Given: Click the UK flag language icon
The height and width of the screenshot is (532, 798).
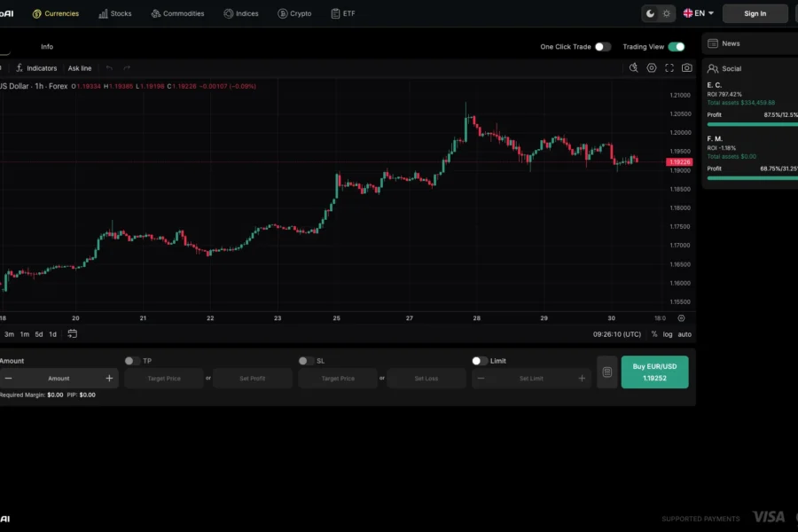Looking at the screenshot, I should point(688,13).
